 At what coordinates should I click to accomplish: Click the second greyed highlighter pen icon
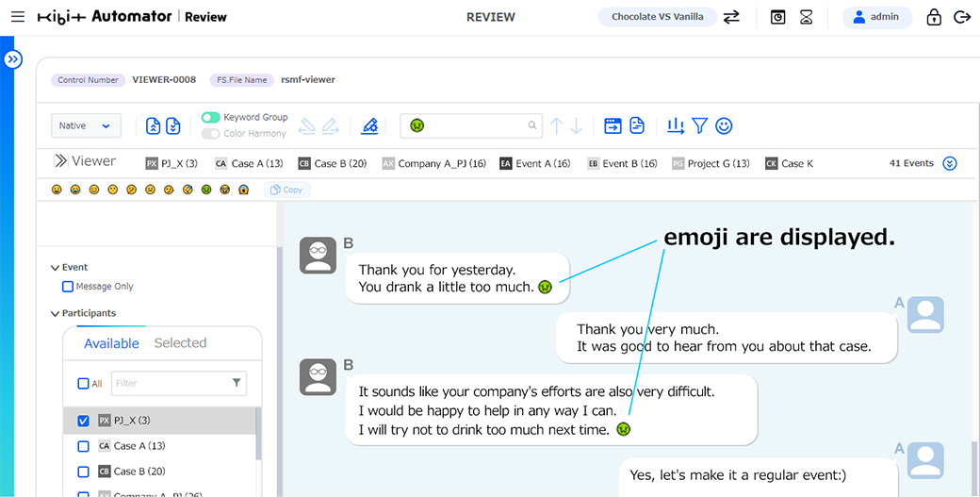(x=331, y=125)
